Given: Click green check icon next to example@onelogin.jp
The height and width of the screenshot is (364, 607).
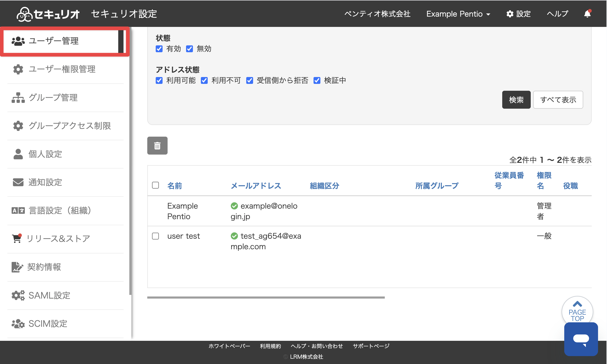Looking at the screenshot, I should click(x=234, y=206).
